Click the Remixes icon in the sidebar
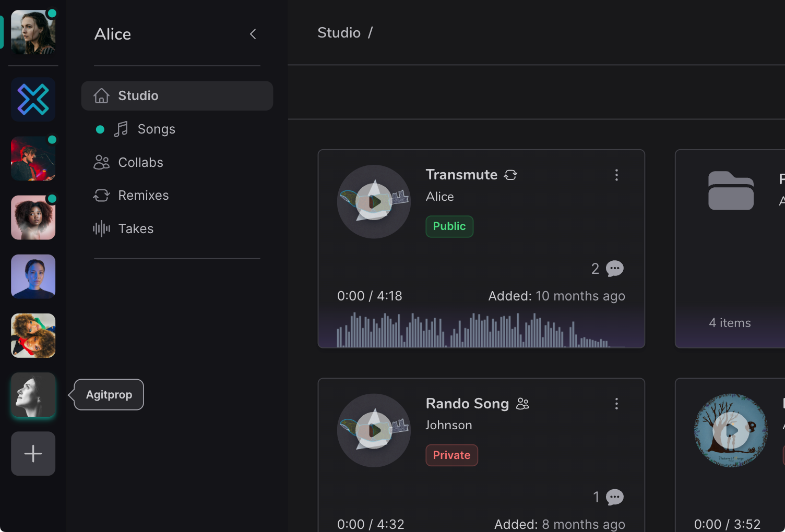Screen dimensions: 785x532 101,195
